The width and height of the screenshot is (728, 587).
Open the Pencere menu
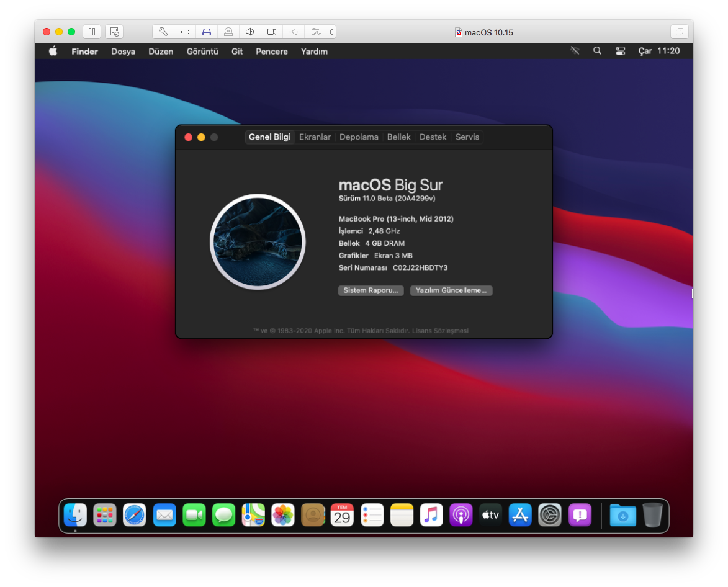(x=272, y=52)
